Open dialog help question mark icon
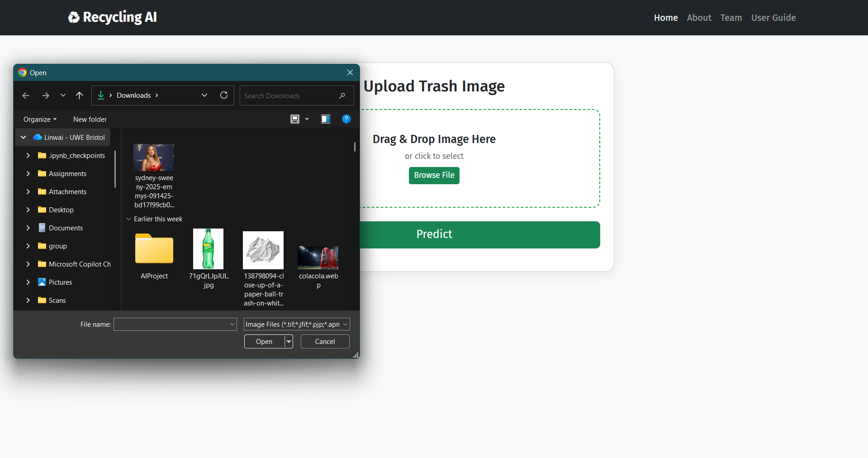This screenshot has height=458, width=868. point(346,119)
